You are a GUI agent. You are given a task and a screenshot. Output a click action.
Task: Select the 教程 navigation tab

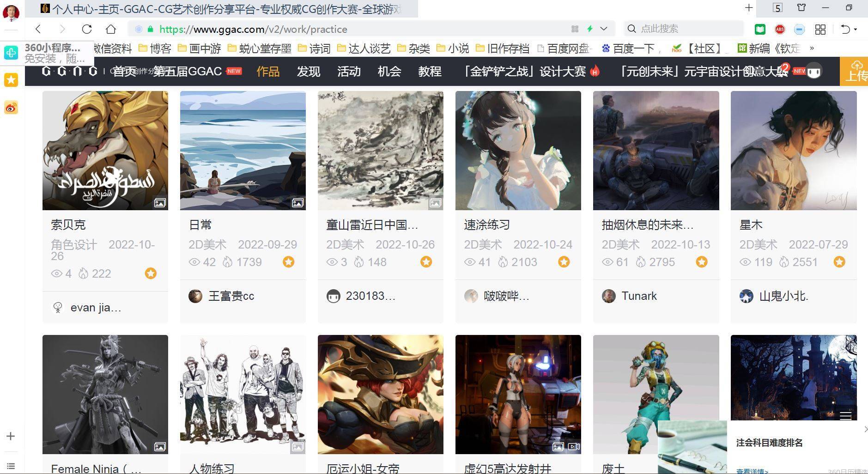(430, 71)
